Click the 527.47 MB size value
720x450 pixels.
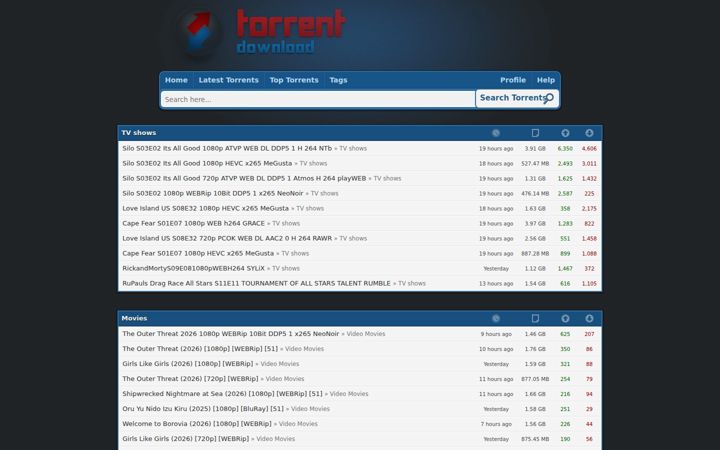535,163
